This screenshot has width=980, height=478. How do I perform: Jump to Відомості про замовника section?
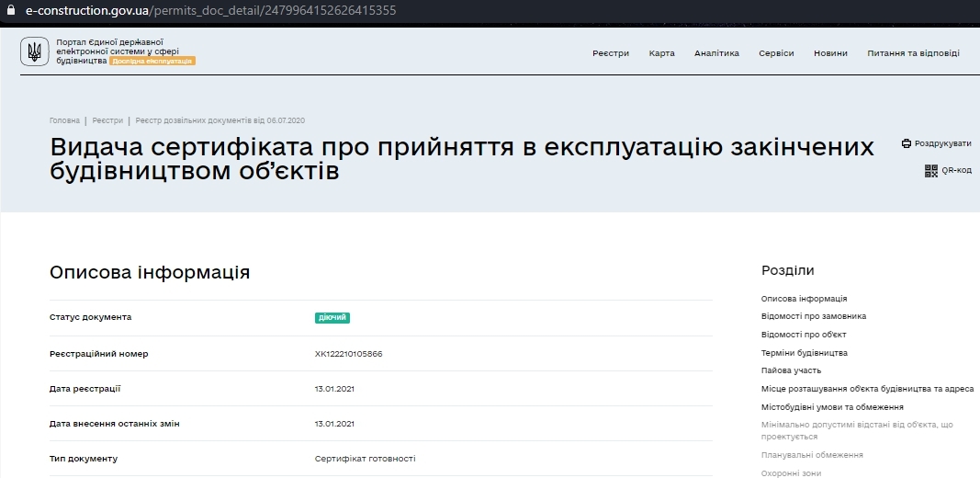tap(814, 316)
